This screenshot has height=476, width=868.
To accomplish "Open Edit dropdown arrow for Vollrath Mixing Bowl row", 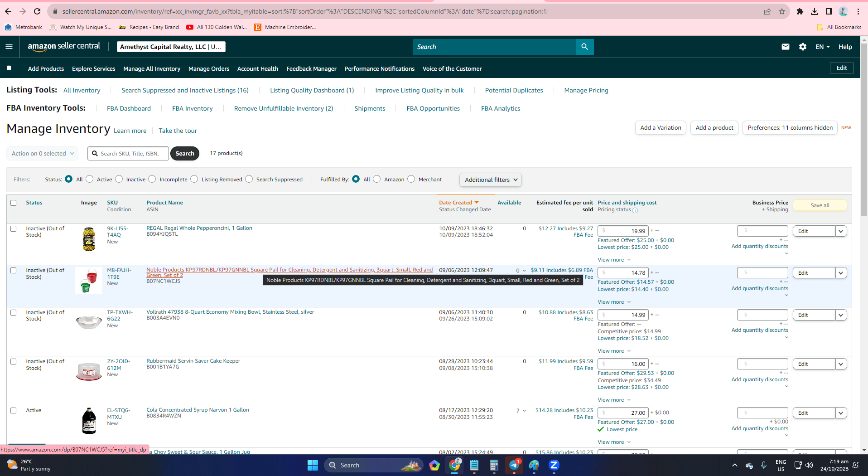I will [x=841, y=315].
